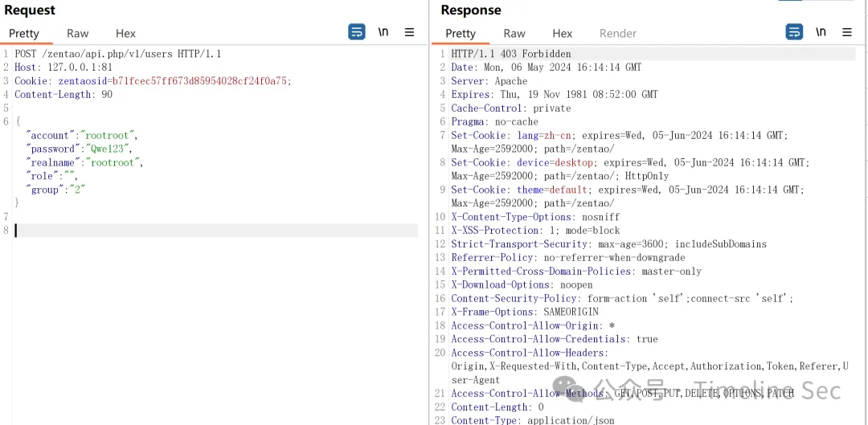This screenshot has height=425, width=868.
Task: Select the Pretty tab in Request panel
Action: coord(24,33)
